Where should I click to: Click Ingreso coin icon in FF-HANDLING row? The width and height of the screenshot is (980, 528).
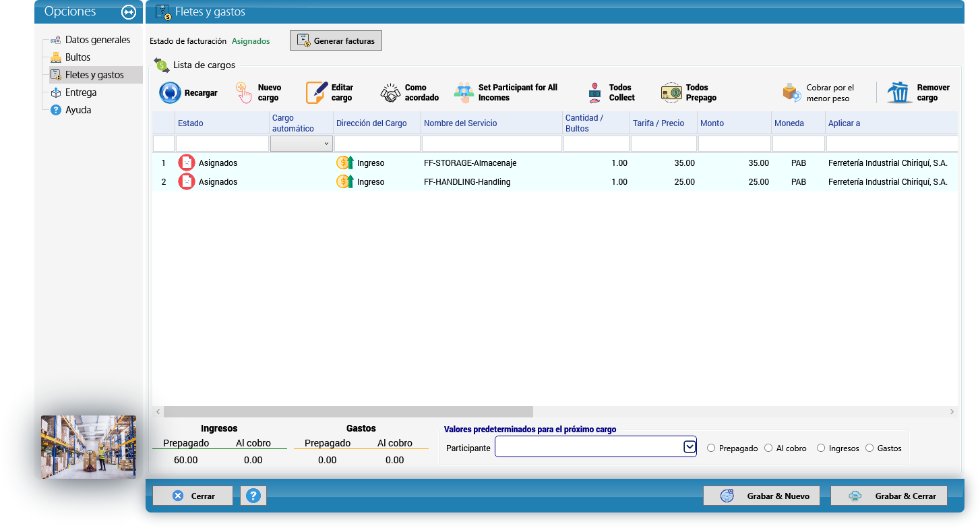[345, 182]
